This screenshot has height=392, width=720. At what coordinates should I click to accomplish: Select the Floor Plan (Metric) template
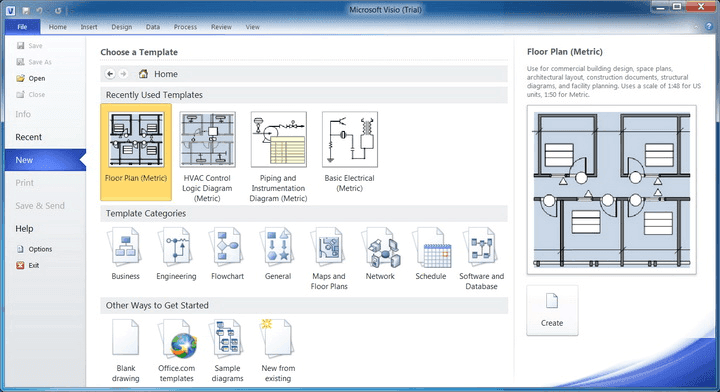pyautogui.click(x=136, y=152)
